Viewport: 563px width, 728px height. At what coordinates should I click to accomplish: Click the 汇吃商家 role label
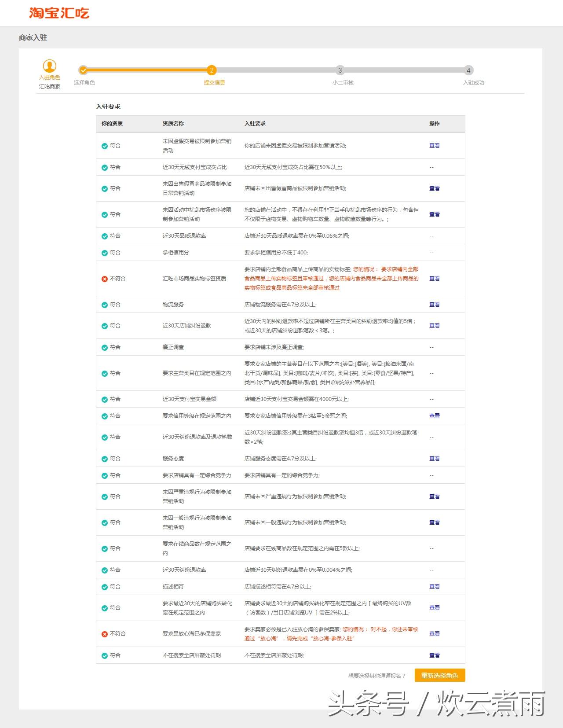(50, 87)
